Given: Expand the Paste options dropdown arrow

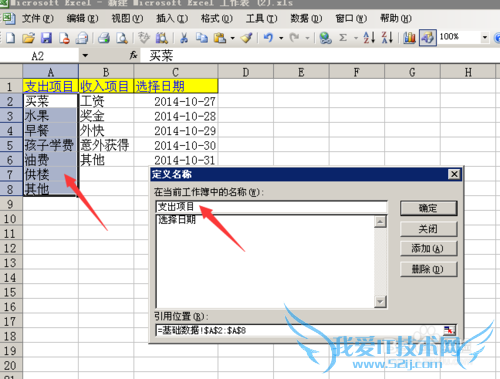Looking at the screenshot, I should pyautogui.click(x=232, y=38).
